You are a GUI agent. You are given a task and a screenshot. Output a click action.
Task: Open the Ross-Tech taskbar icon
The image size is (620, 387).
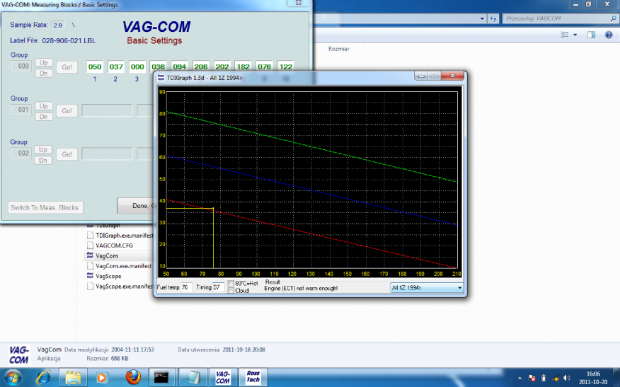(253, 377)
